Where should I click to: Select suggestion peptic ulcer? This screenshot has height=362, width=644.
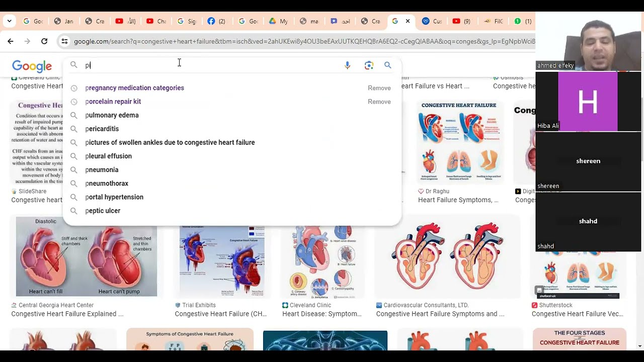(x=103, y=211)
